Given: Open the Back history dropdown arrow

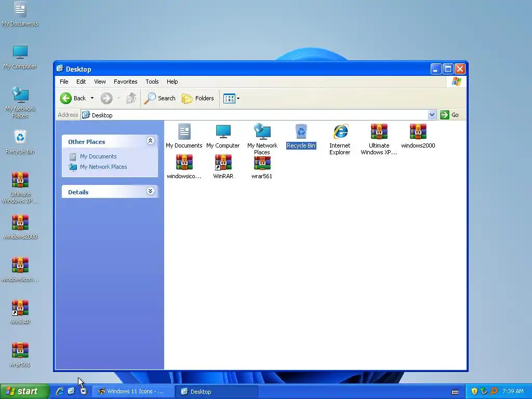Looking at the screenshot, I should coord(92,98).
